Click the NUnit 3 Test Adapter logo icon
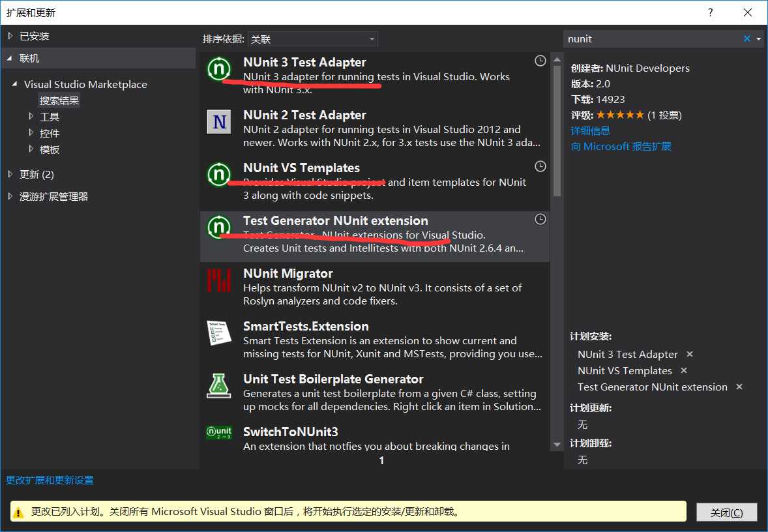Screen dimensions: 768x532 click(219, 68)
